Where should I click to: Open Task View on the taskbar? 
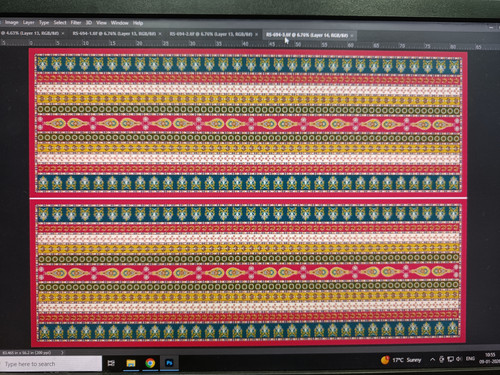(111, 363)
